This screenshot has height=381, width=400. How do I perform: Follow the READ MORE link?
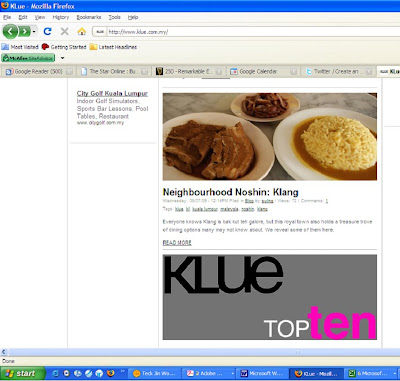pos(177,243)
